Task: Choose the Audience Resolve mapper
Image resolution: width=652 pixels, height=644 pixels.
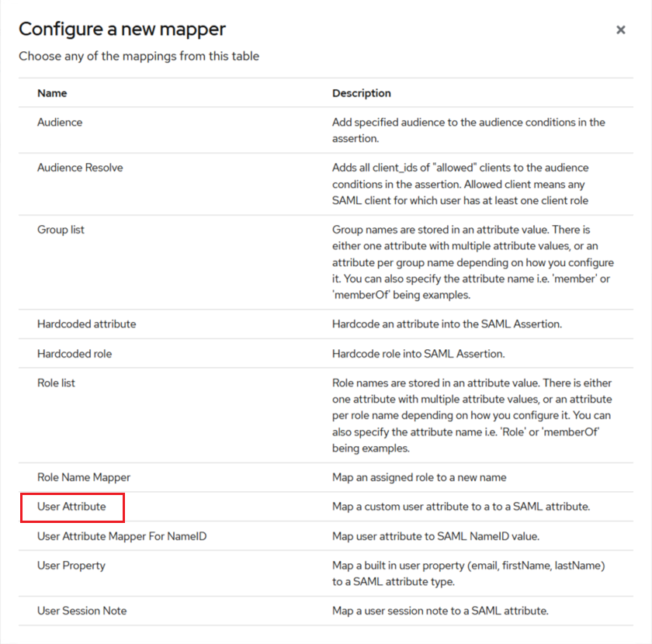Action: (80, 168)
